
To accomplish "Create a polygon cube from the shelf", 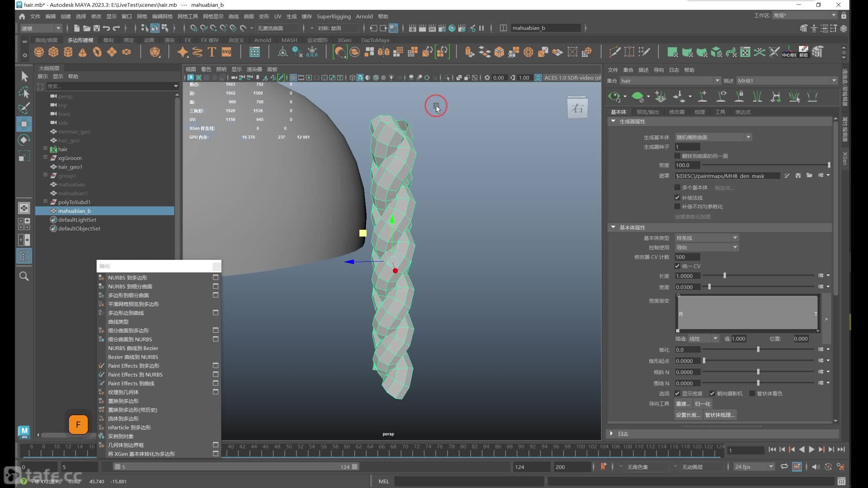I will [54, 52].
